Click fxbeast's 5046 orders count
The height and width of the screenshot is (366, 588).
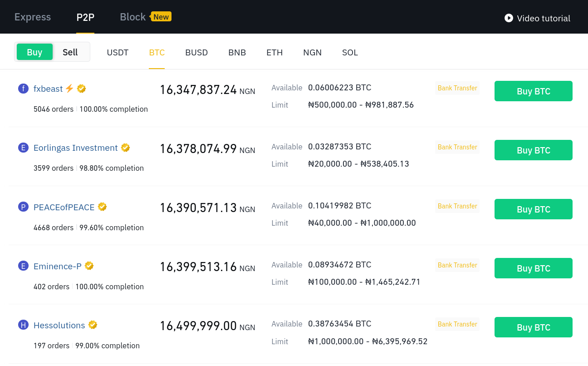pos(54,109)
